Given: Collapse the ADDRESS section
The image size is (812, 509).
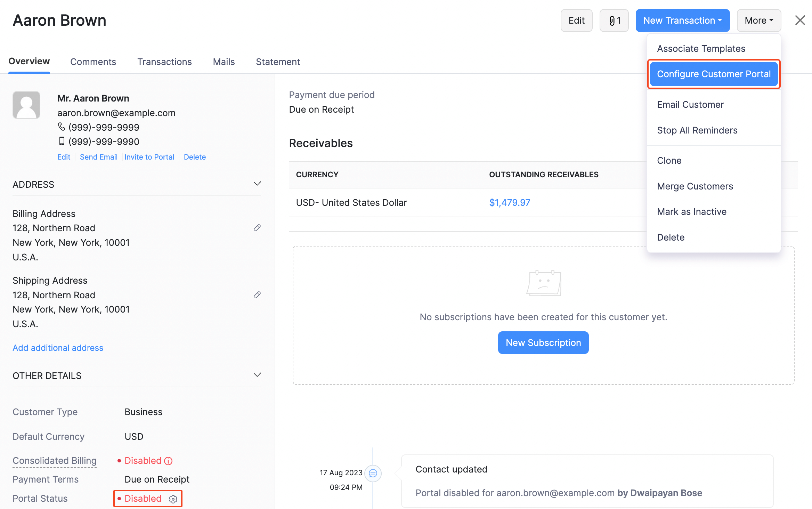Looking at the screenshot, I should (257, 184).
